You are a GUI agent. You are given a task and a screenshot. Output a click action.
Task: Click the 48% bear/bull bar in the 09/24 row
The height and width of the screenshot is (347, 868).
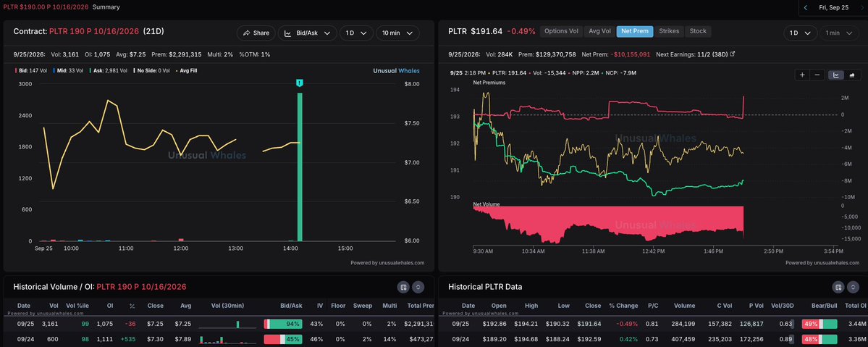tap(819, 339)
